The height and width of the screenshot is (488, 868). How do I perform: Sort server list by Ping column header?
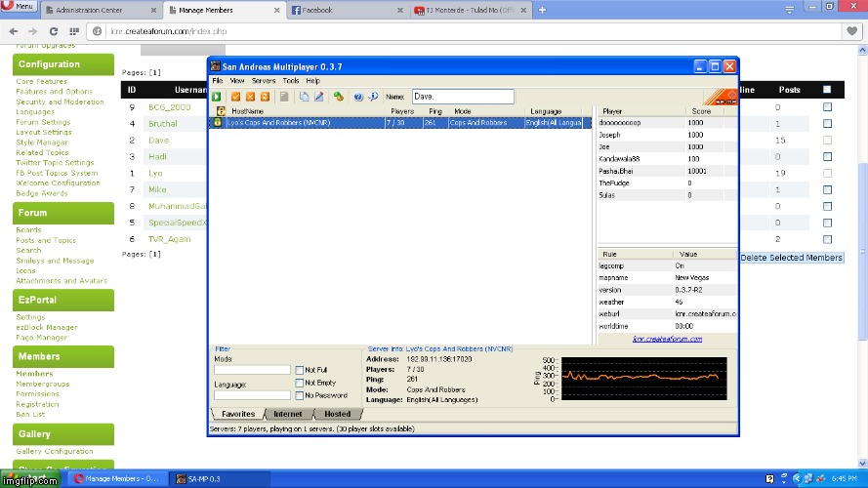[x=434, y=112]
